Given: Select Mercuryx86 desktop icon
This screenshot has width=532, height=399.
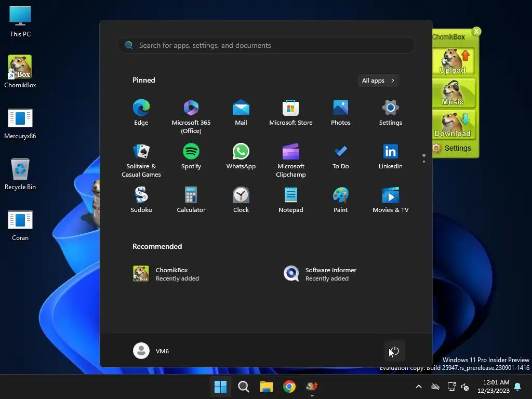Looking at the screenshot, I should (20, 124).
